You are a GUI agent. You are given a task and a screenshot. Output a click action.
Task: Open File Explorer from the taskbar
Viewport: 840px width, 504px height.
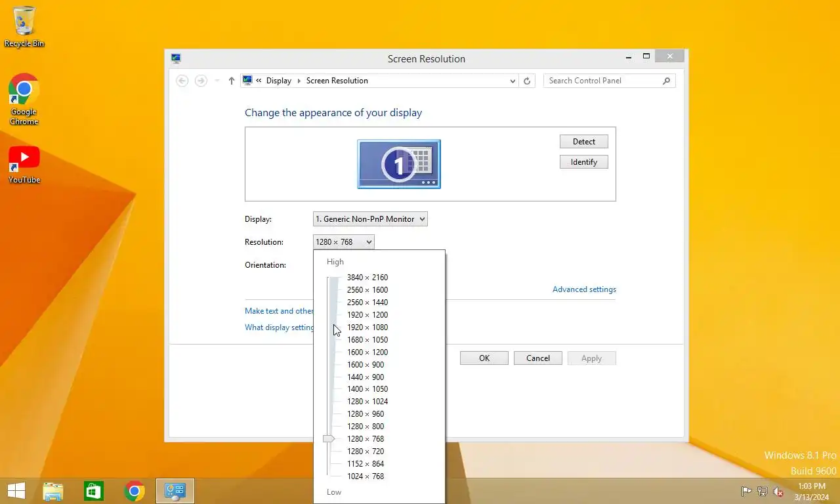[x=53, y=491]
